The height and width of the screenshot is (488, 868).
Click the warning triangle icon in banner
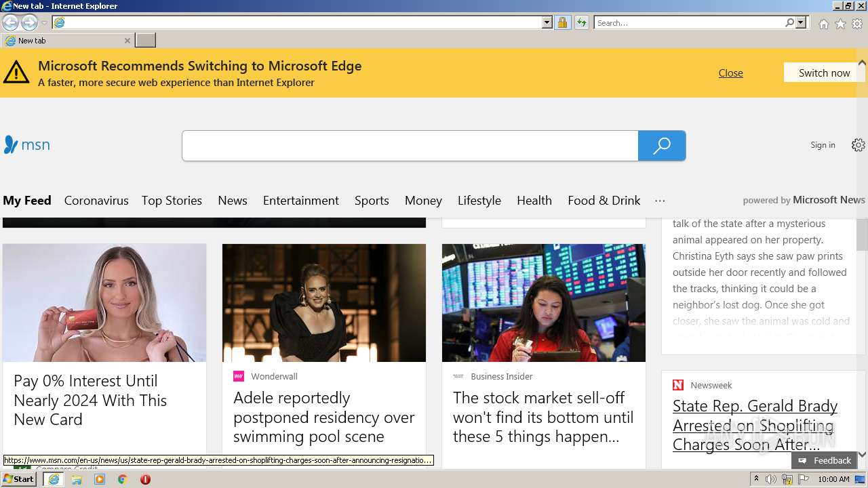click(16, 72)
